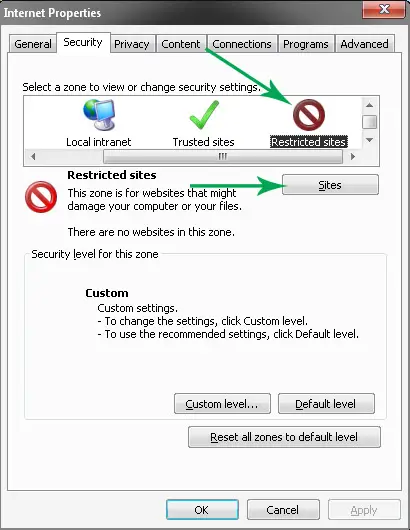Open the Sites button for restricted zone
Viewport: 410px width, 530px height.
click(x=330, y=185)
